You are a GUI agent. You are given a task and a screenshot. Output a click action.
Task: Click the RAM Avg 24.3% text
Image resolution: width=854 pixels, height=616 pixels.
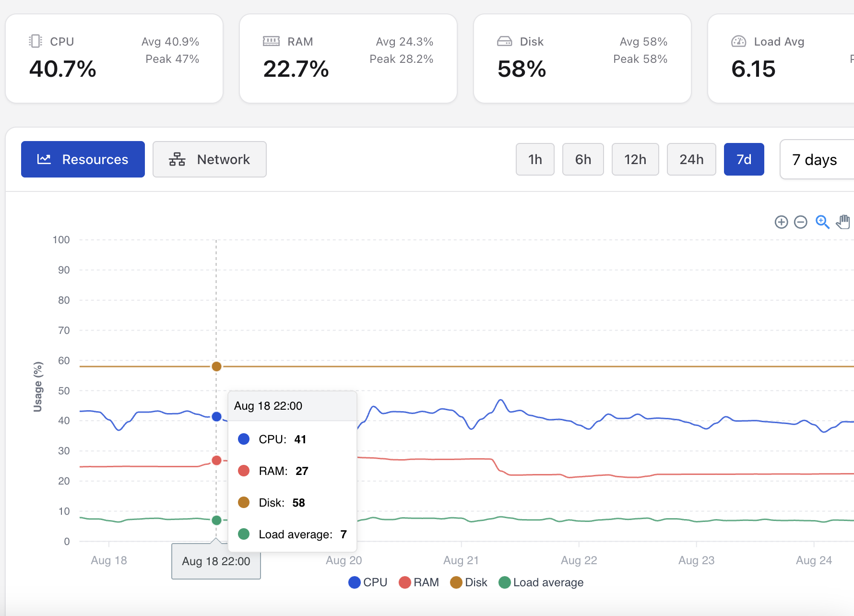tap(404, 42)
